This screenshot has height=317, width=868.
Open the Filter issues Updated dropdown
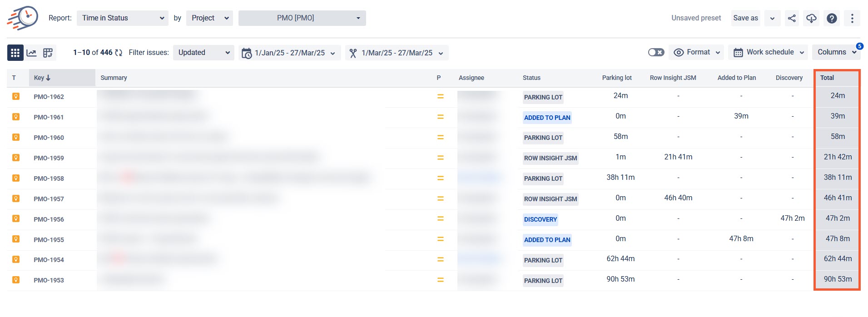pos(203,53)
